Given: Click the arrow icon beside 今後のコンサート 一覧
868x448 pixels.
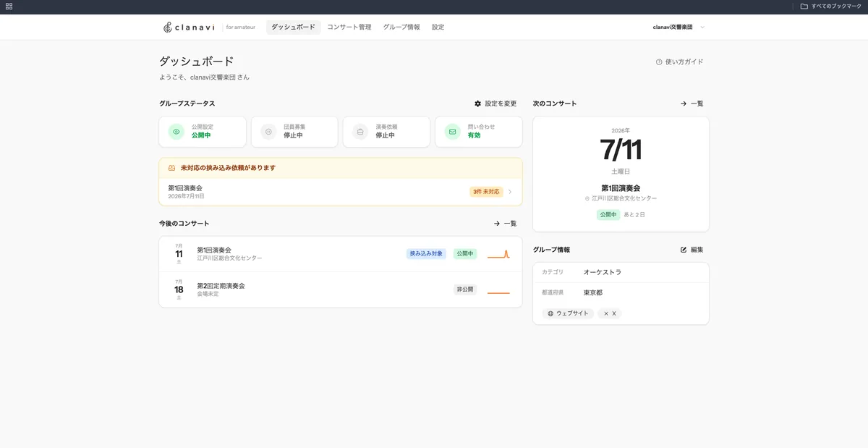Looking at the screenshot, I should pyautogui.click(x=497, y=224).
